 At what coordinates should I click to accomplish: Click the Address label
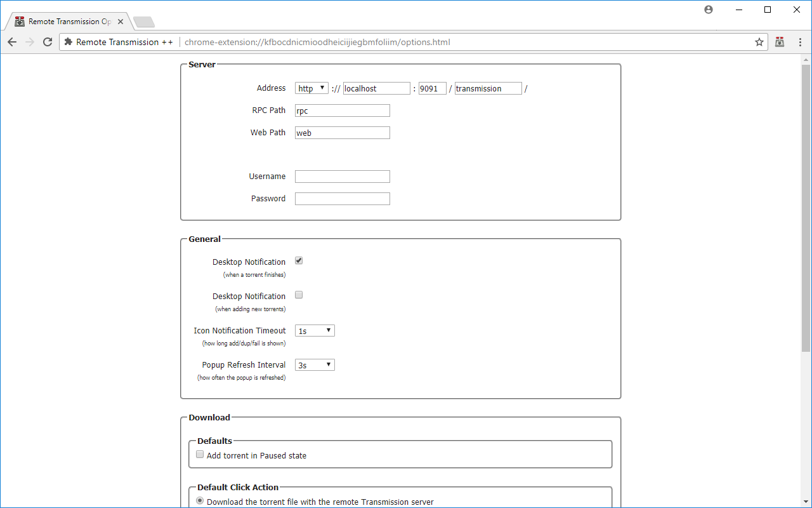pyautogui.click(x=272, y=88)
